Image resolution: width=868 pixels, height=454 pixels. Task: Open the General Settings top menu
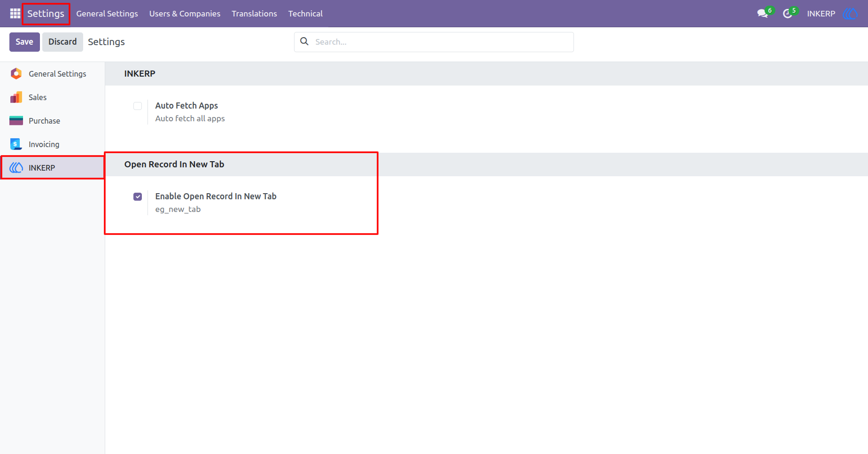[107, 14]
